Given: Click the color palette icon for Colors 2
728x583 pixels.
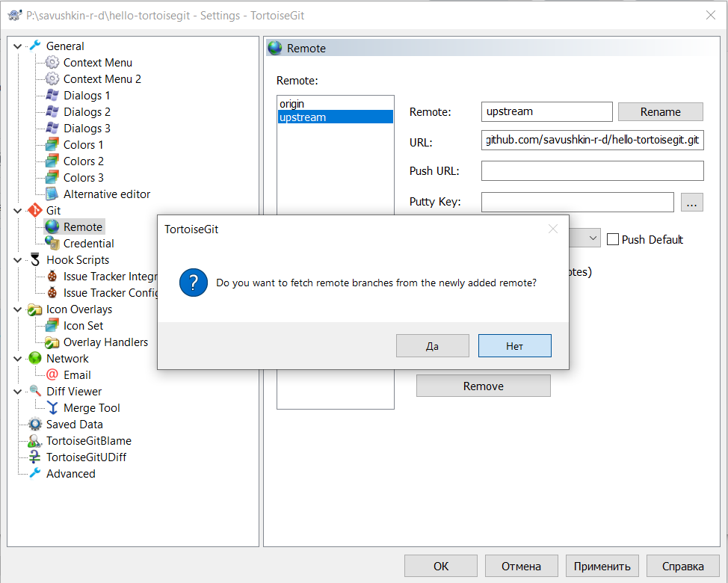Looking at the screenshot, I should pos(52,161).
